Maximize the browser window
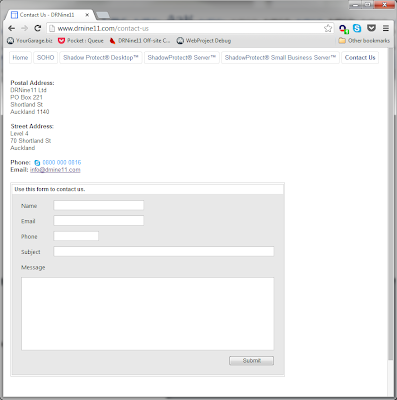This screenshot has width=397, height=400. 368,5
